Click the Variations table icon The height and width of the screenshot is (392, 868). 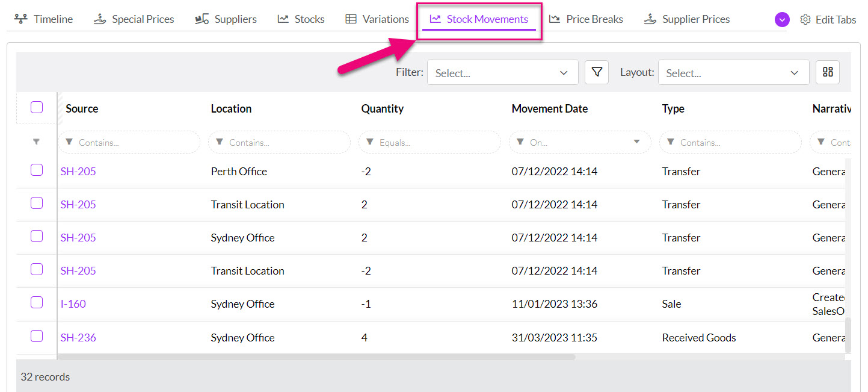click(x=351, y=19)
